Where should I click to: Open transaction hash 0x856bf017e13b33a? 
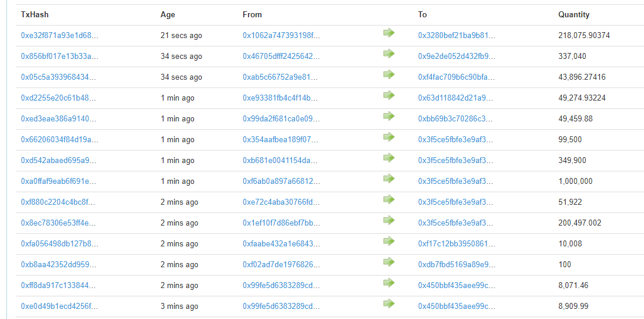click(x=59, y=57)
